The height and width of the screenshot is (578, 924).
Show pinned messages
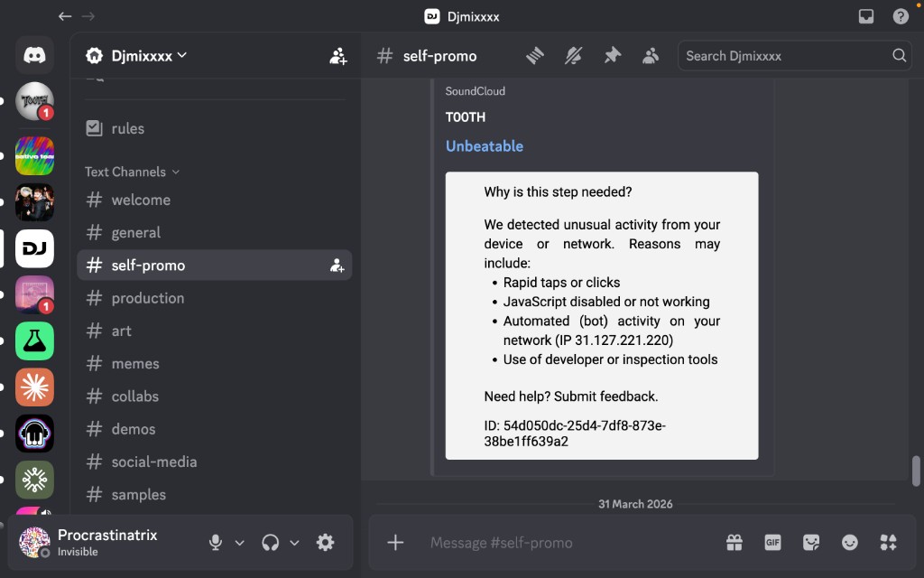(612, 56)
